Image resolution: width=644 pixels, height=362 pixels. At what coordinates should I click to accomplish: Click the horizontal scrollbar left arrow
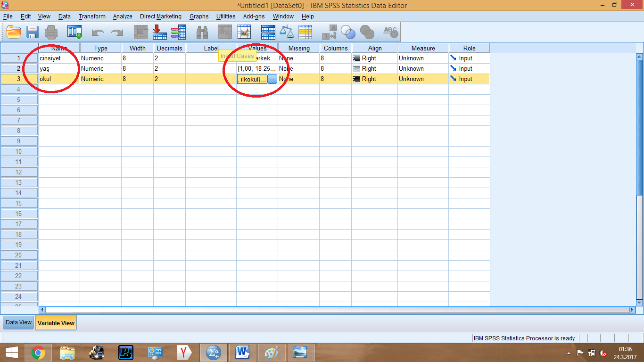click(42, 310)
